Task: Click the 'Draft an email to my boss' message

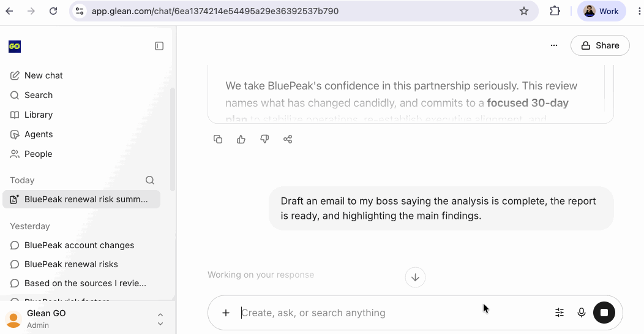Action: [x=441, y=208]
